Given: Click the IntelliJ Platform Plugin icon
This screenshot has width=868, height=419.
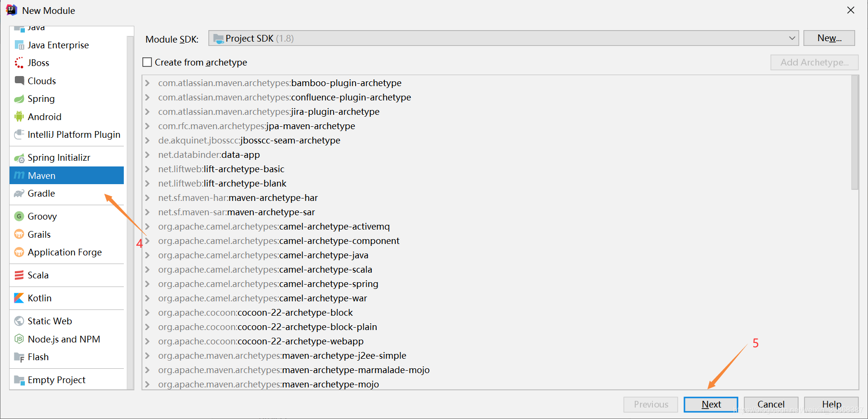Looking at the screenshot, I should click(x=19, y=134).
